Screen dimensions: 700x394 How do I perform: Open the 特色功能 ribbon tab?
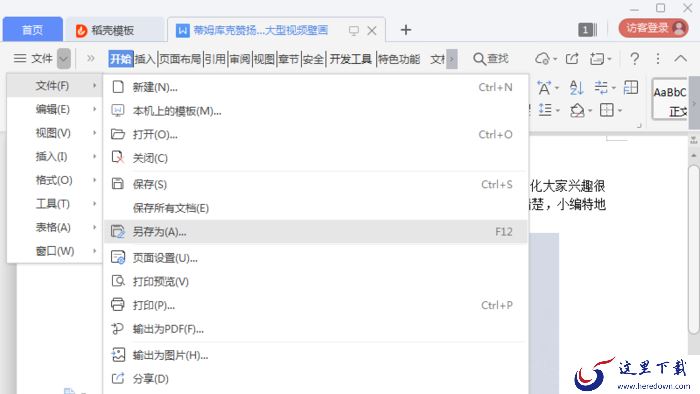[399, 59]
